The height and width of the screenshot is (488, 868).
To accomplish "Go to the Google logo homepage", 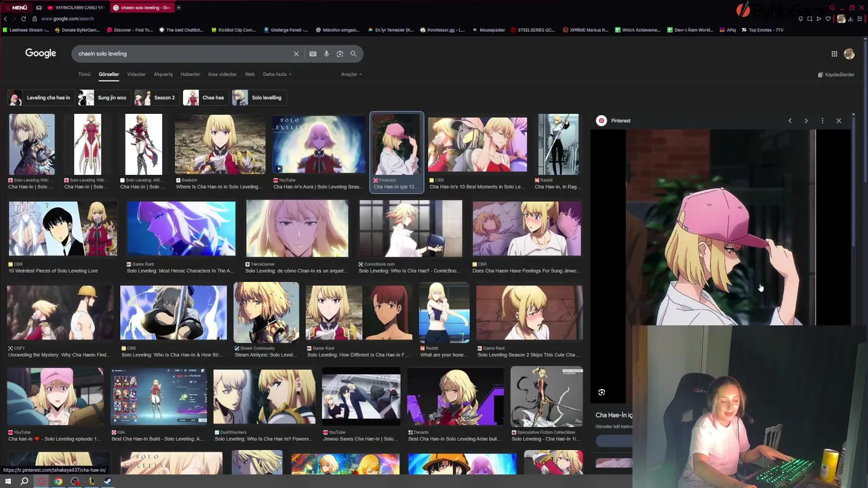I will pyautogui.click(x=41, y=54).
